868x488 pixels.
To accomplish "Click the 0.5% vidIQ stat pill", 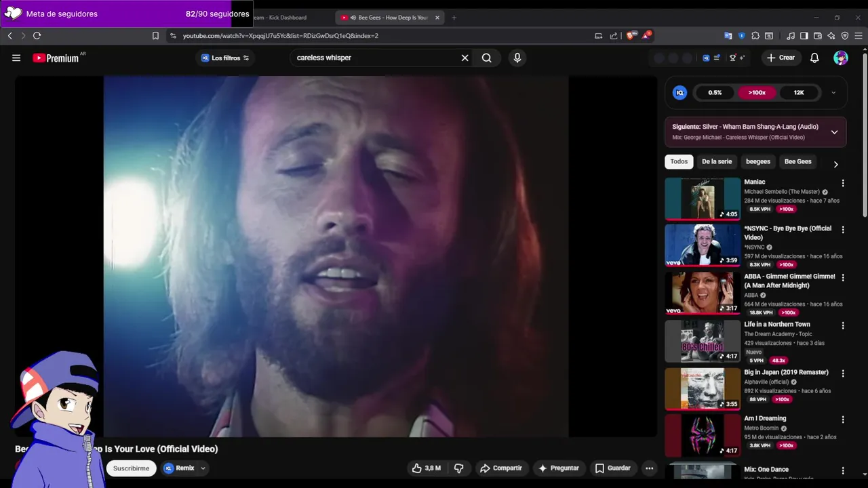I will pos(715,93).
